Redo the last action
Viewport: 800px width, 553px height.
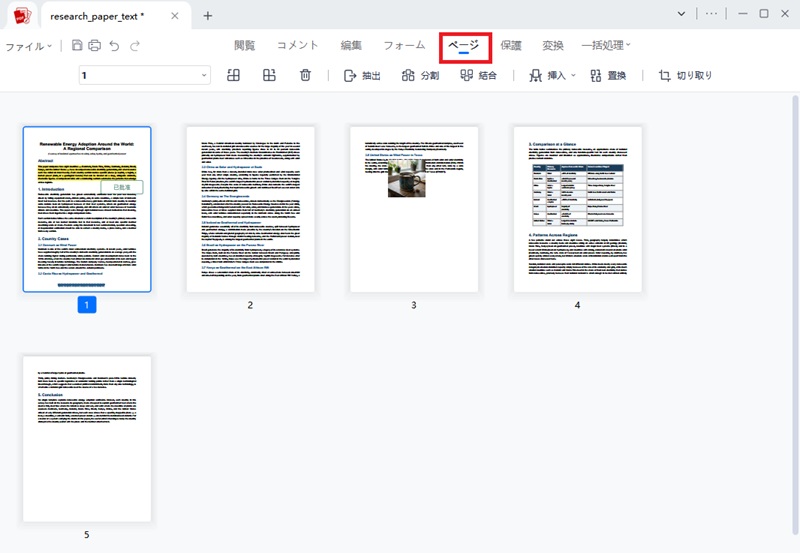[135, 46]
